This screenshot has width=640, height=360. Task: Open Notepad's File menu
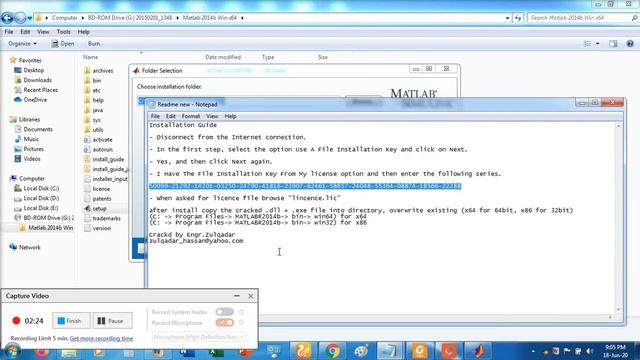(x=155, y=116)
